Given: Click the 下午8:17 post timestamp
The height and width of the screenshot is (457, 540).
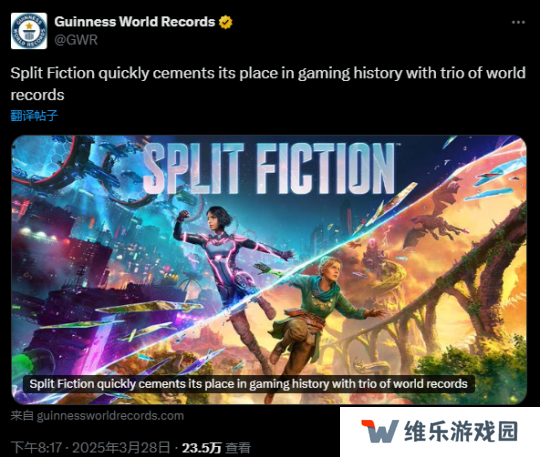Looking at the screenshot, I should click(36, 448).
